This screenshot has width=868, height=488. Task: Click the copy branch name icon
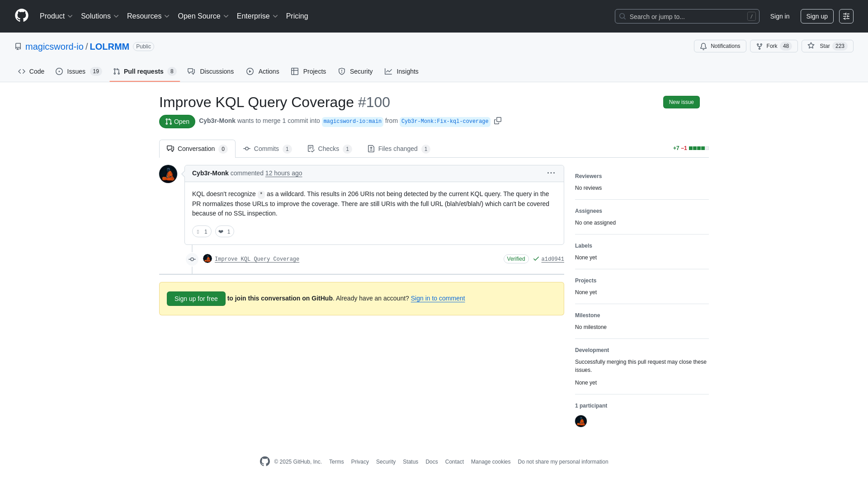coord(498,121)
